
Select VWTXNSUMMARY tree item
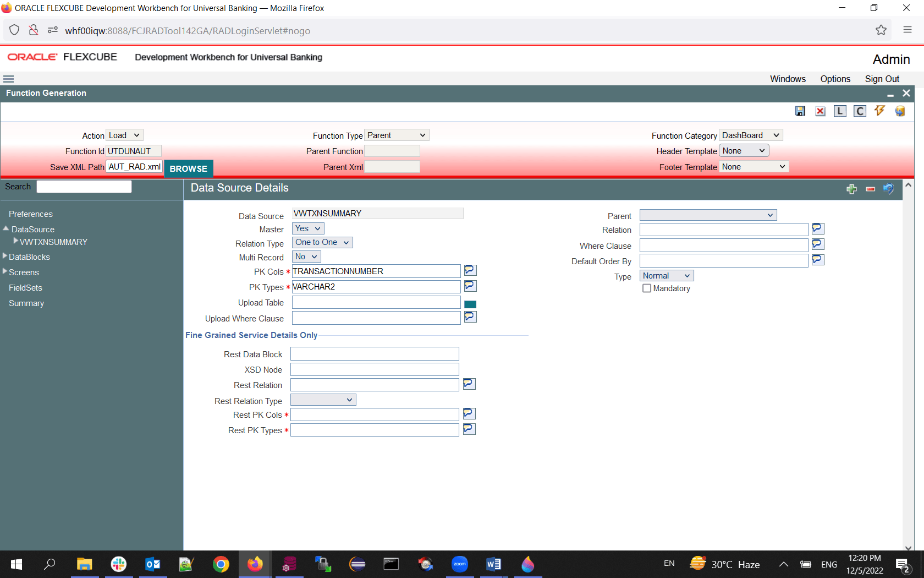[x=53, y=242]
